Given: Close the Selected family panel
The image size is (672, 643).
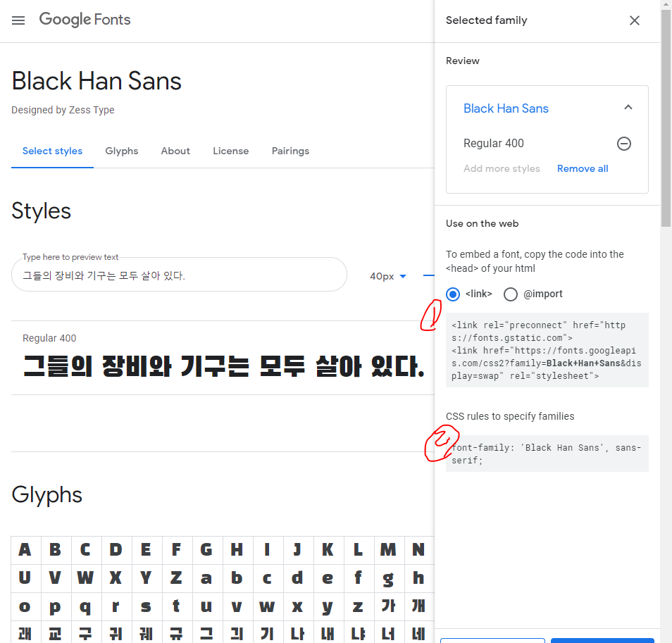Looking at the screenshot, I should click(634, 20).
